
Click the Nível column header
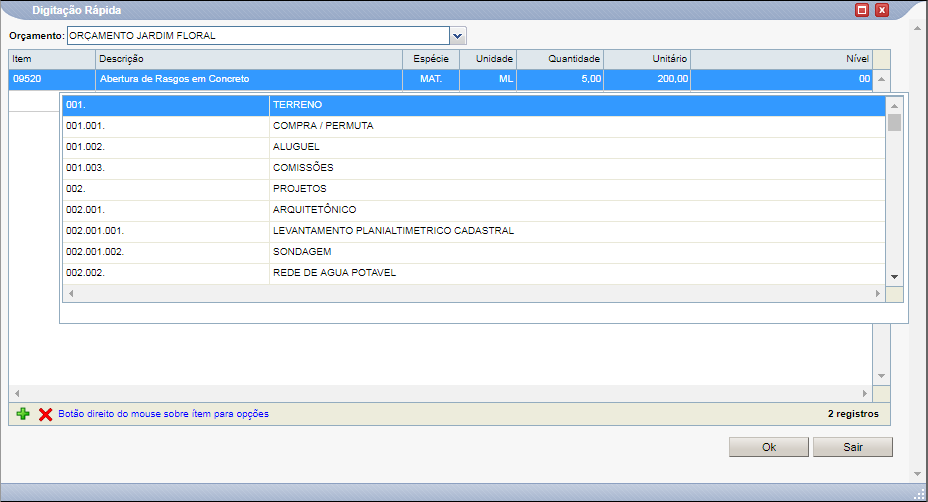tap(782, 59)
